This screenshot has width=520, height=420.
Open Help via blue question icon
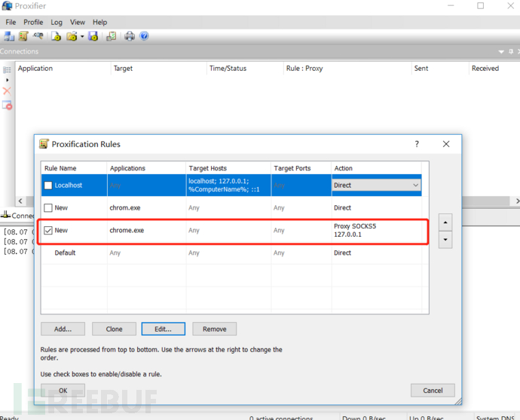coord(144,36)
